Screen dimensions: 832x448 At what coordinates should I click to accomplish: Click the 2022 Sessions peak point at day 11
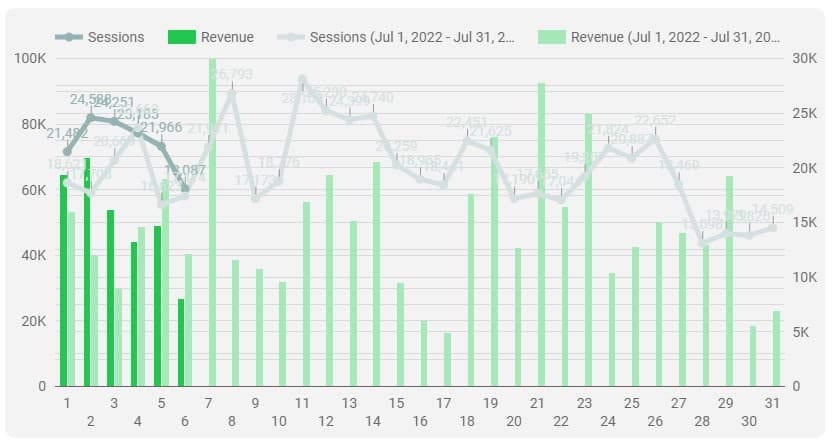click(302, 79)
